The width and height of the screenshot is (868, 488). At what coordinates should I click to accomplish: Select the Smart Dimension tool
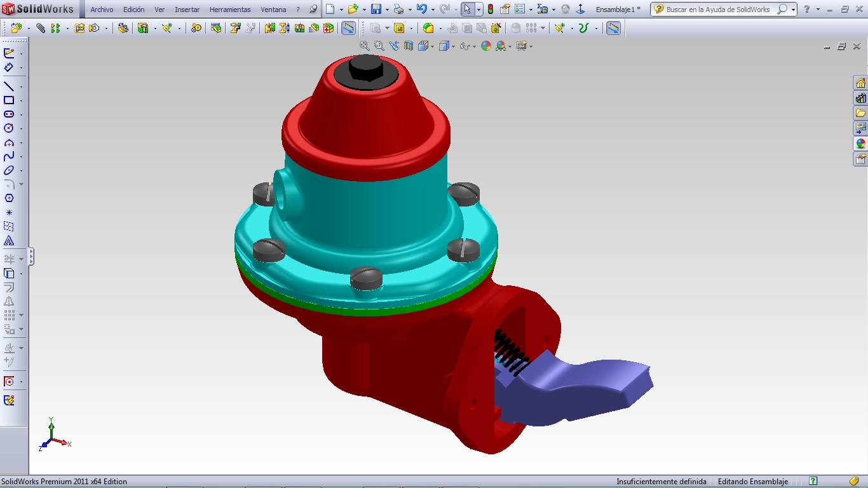(x=9, y=67)
